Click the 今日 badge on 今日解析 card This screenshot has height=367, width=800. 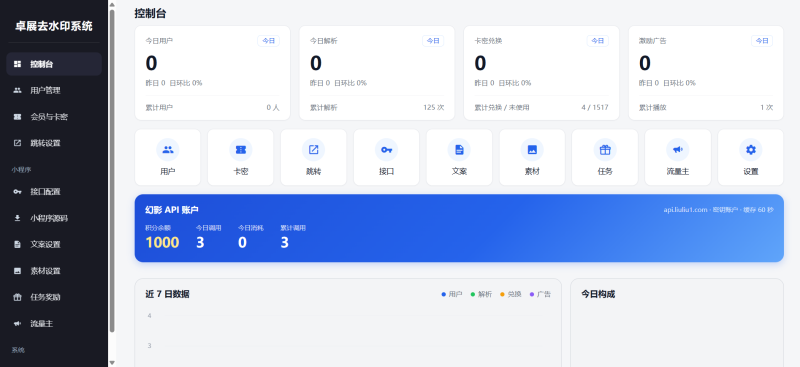[x=433, y=41]
